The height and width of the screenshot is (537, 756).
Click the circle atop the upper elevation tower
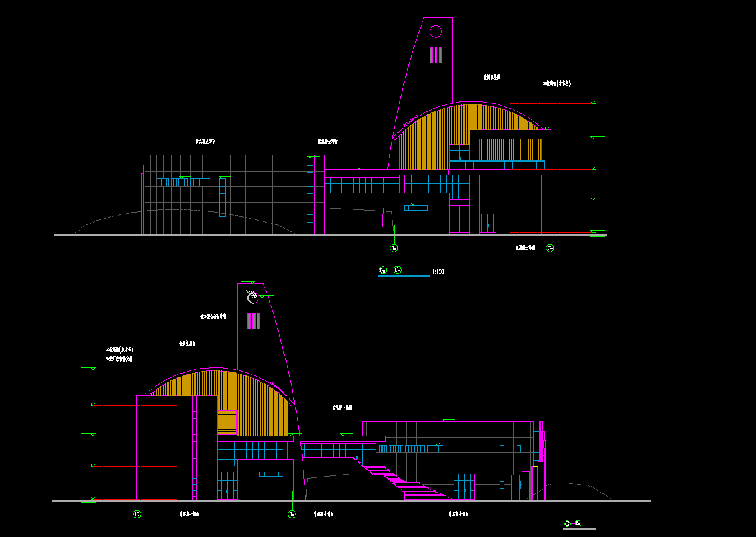436,31
